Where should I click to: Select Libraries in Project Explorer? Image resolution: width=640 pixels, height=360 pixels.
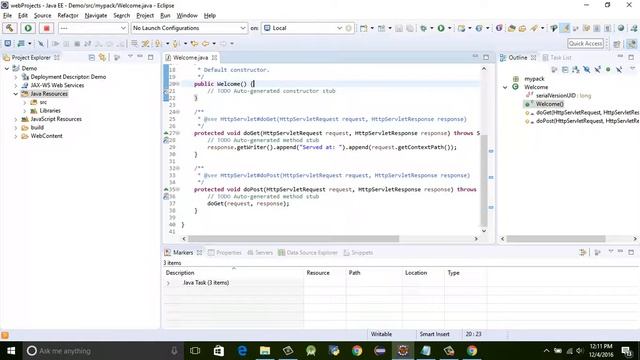pyautogui.click(x=50, y=111)
